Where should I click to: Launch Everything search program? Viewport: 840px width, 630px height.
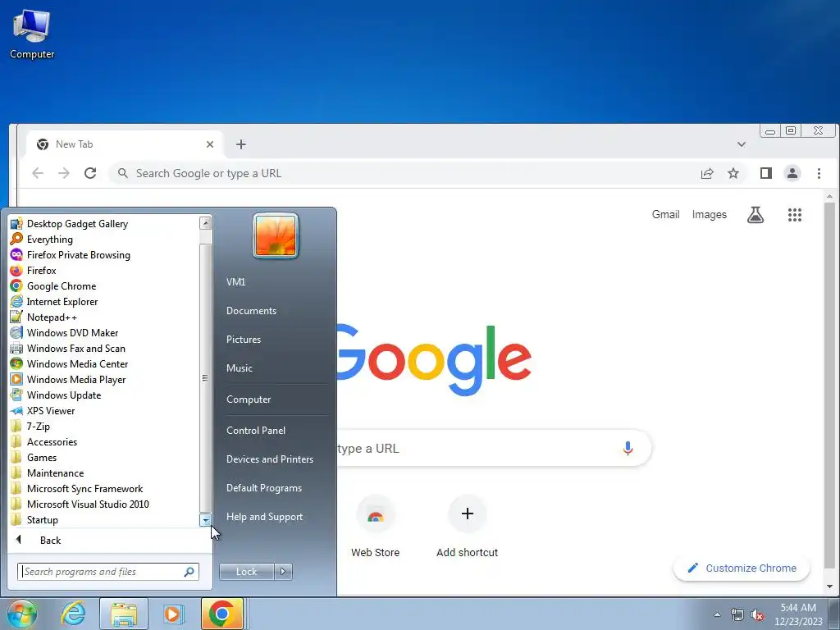pyautogui.click(x=50, y=240)
